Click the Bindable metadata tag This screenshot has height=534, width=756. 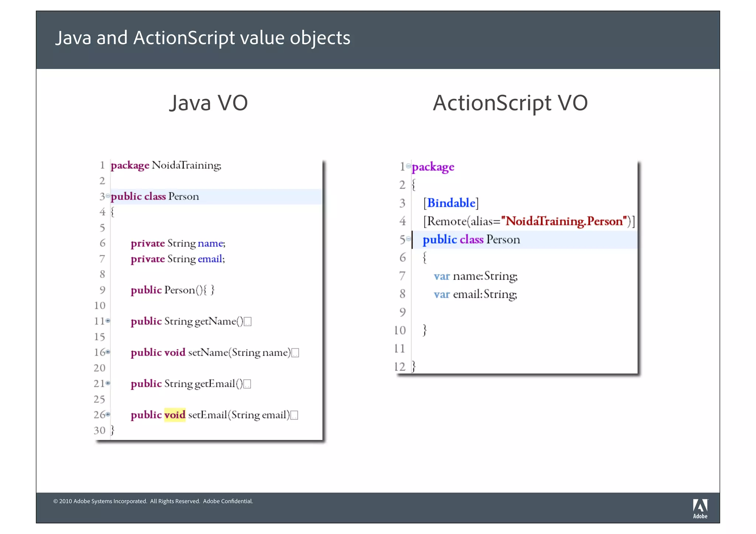[451, 203]
